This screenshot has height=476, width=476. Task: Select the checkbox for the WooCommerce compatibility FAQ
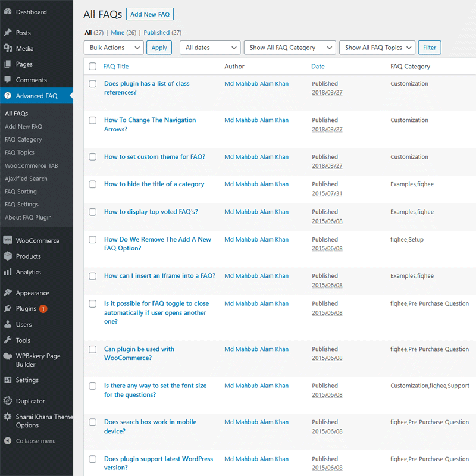(x=92, y=349)
